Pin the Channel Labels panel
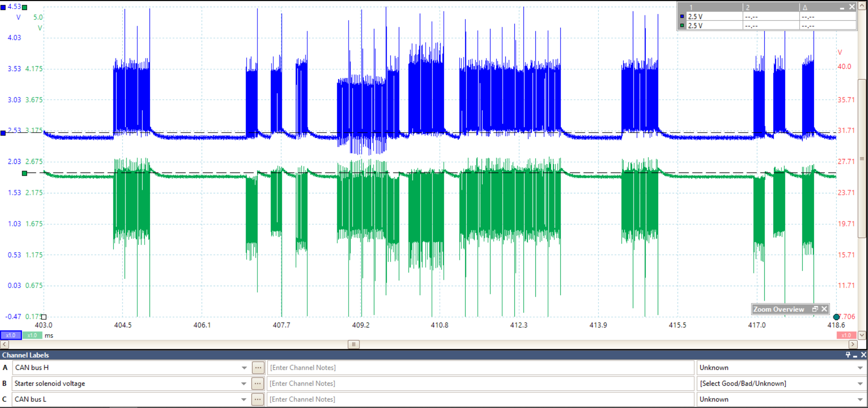 pyautogui.click(x=848, y=355)
